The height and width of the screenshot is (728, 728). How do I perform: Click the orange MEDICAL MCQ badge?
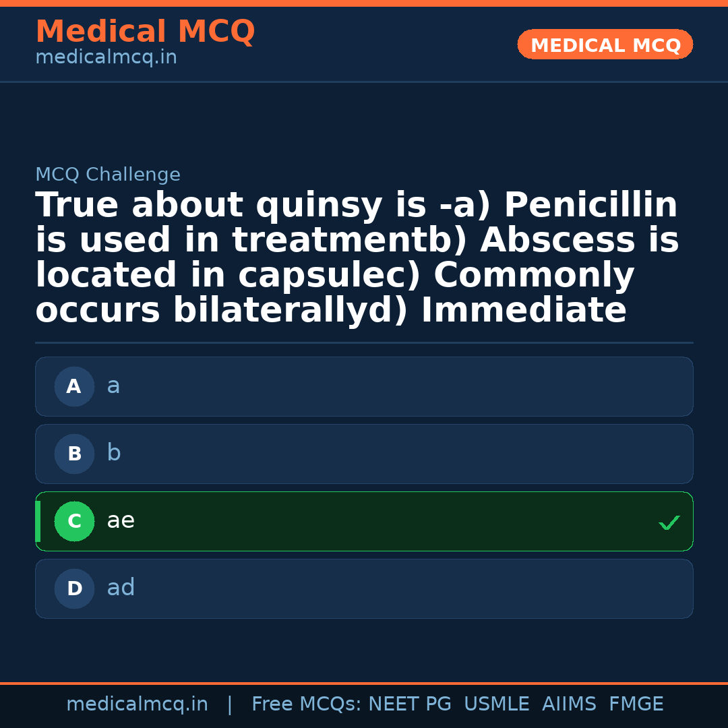pos(605,44)
